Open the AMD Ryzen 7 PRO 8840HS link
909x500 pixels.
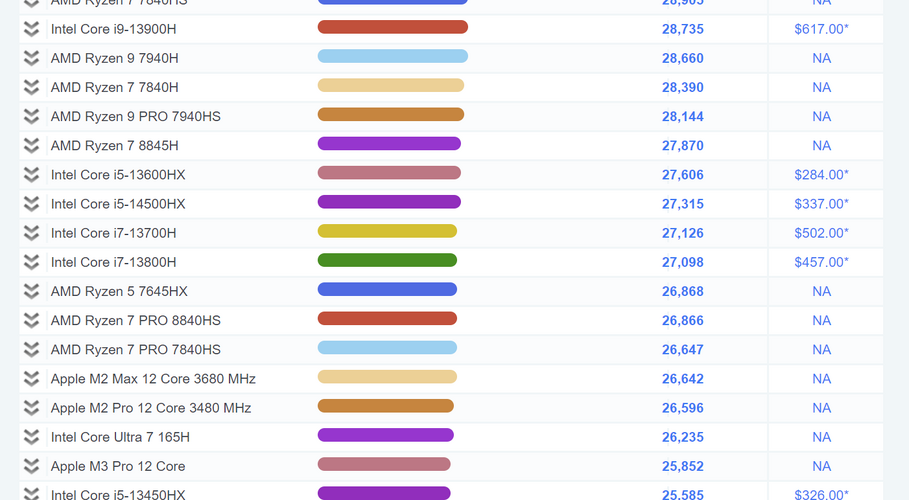tap(136, 321)
